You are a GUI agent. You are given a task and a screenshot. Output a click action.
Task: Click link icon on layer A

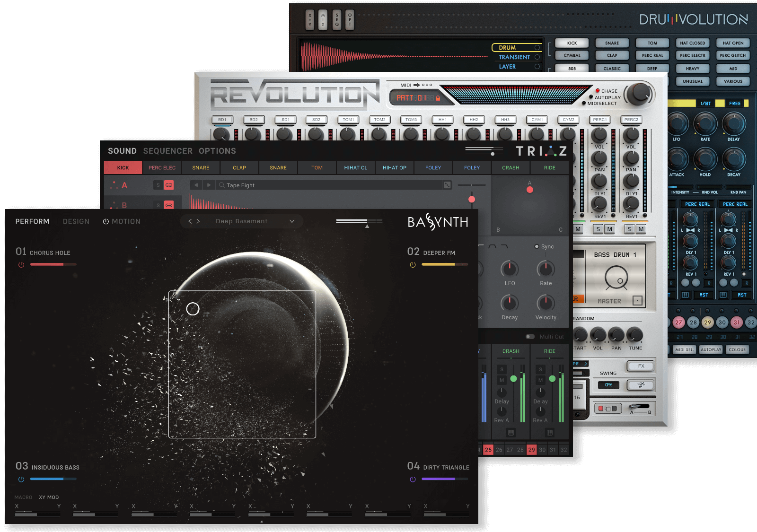click(x=169, y=185)
